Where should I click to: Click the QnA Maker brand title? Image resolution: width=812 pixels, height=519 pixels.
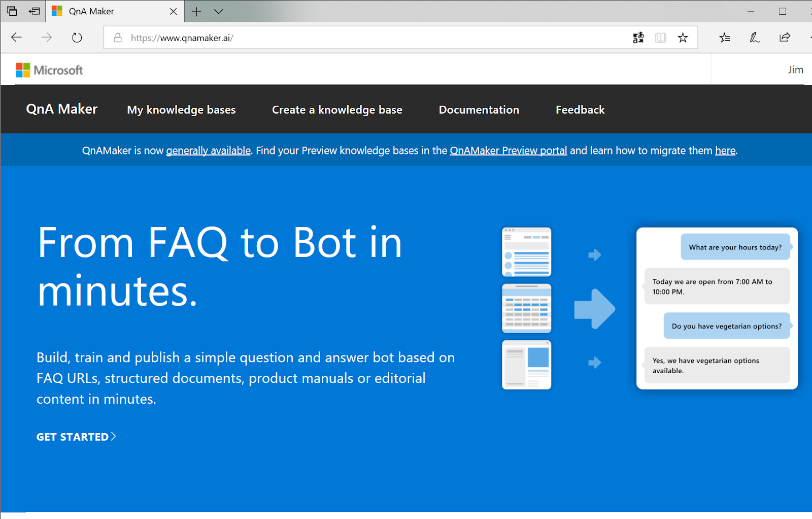point(62,109)
